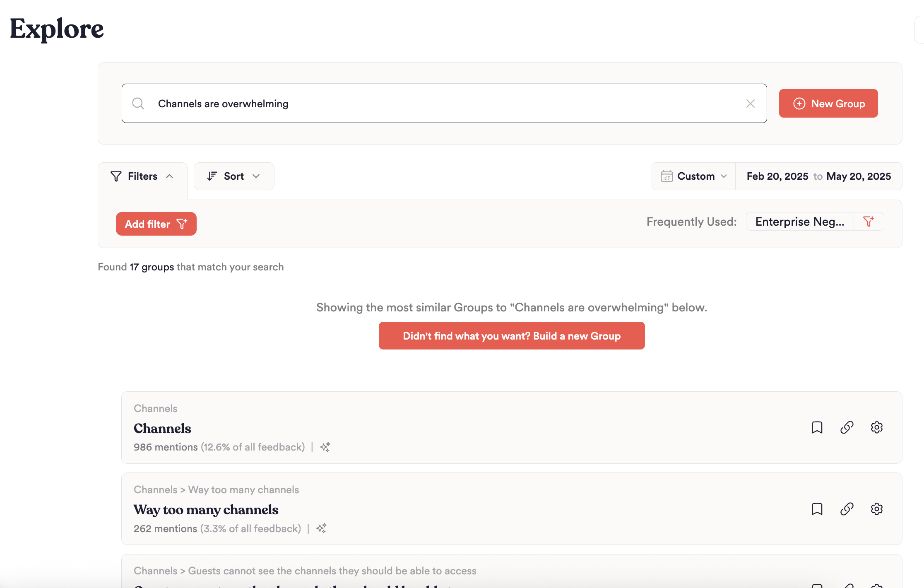Click Build a new Group button
This screenshot has width=924, height=588.
[x=511, y=336]
